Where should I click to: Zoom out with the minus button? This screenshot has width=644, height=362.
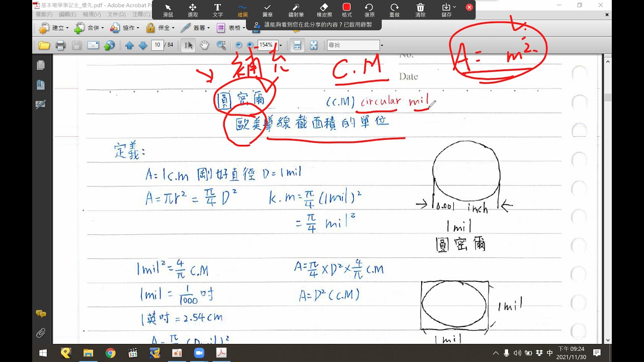pyautogui.click(x=239, y=45)
